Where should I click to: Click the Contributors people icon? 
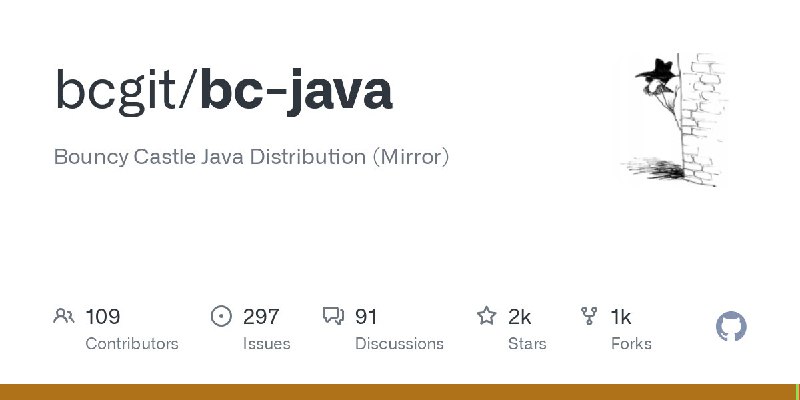coord(64,316)
